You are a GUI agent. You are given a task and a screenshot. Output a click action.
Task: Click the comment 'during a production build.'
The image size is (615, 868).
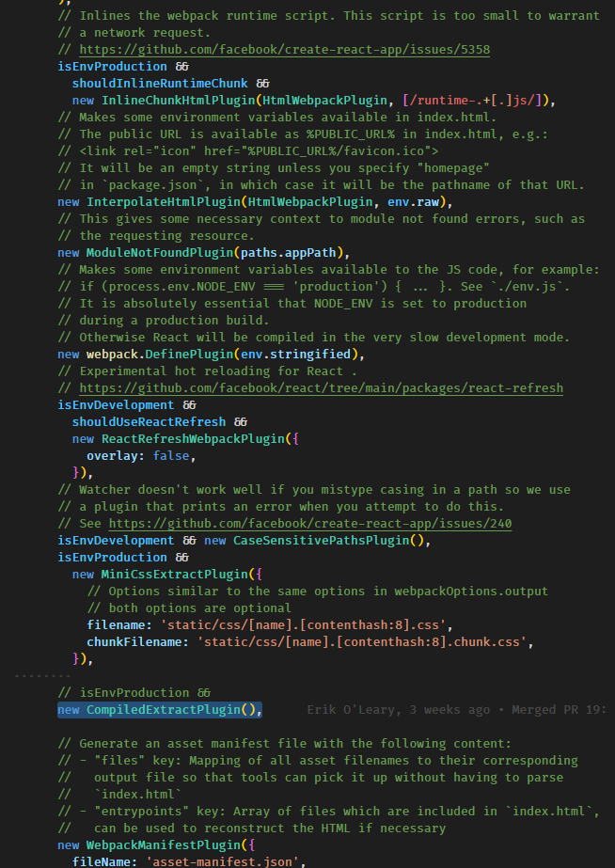click(164, 320)
